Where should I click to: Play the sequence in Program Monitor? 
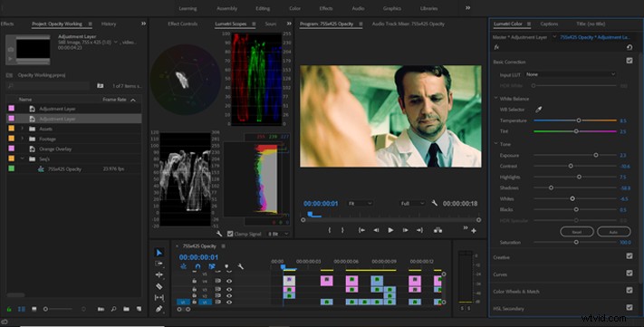pyautogui.click(x=390, y=230)
